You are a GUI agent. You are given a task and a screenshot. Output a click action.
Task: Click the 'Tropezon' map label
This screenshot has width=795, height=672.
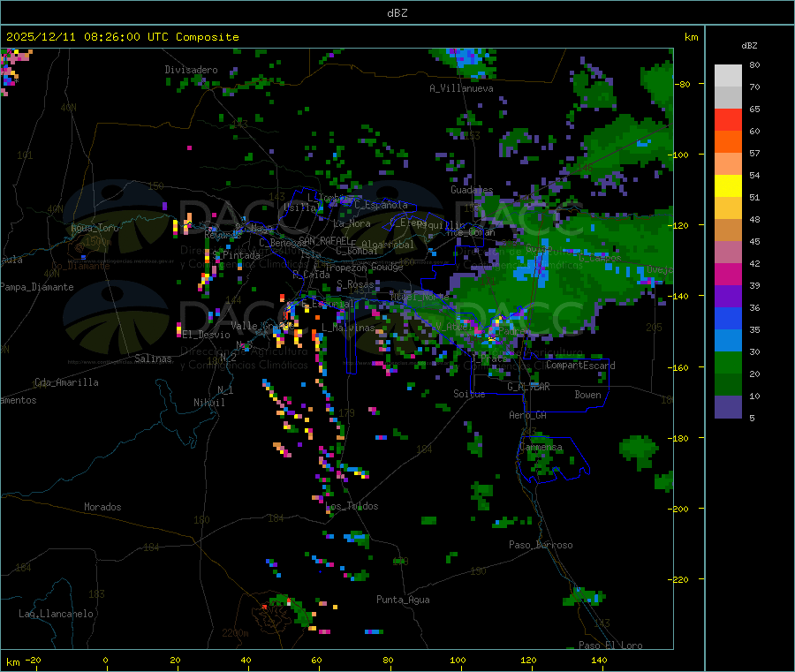(x=346, y=267)
